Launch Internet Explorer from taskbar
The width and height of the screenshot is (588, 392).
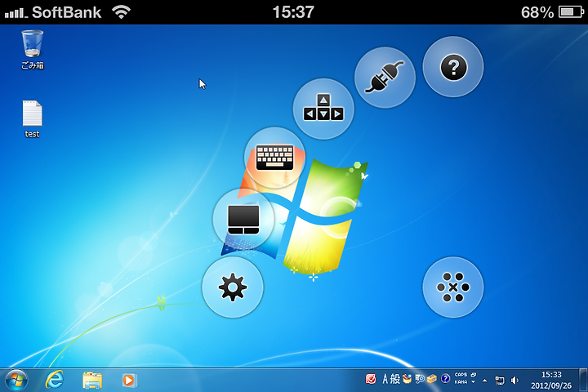[55, 380]
